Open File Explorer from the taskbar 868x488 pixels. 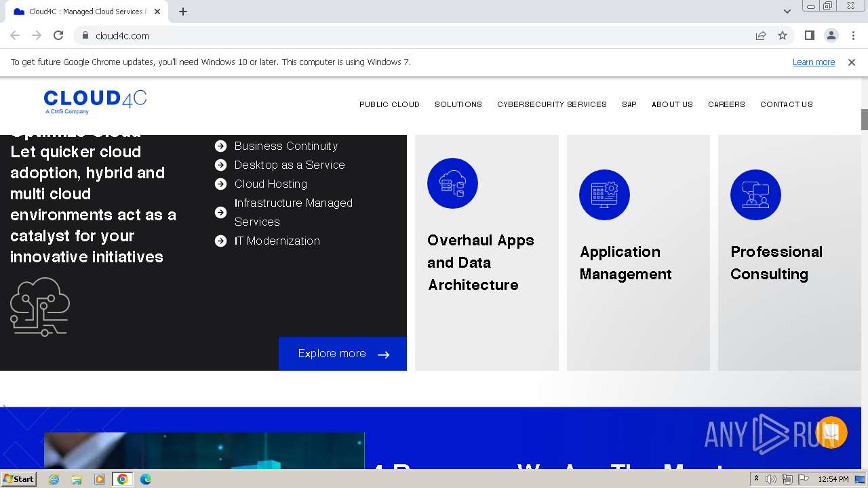pos(77,479)
